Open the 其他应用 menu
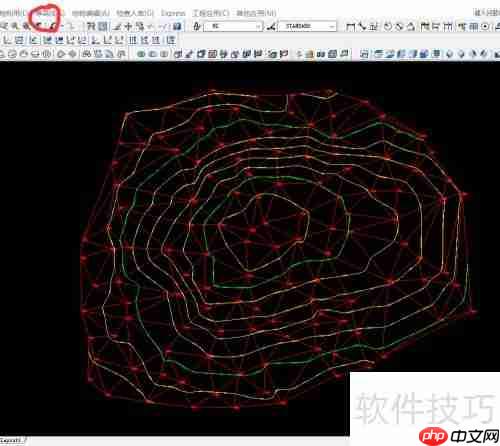This screenshot has width=500, height=446. (256, 13)
